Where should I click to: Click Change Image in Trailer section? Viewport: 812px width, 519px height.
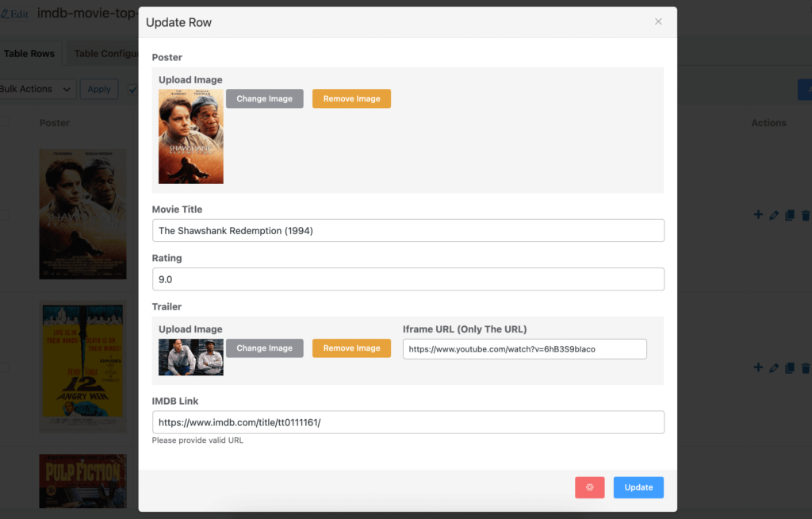pyautogui.click(x=265, y=348)
